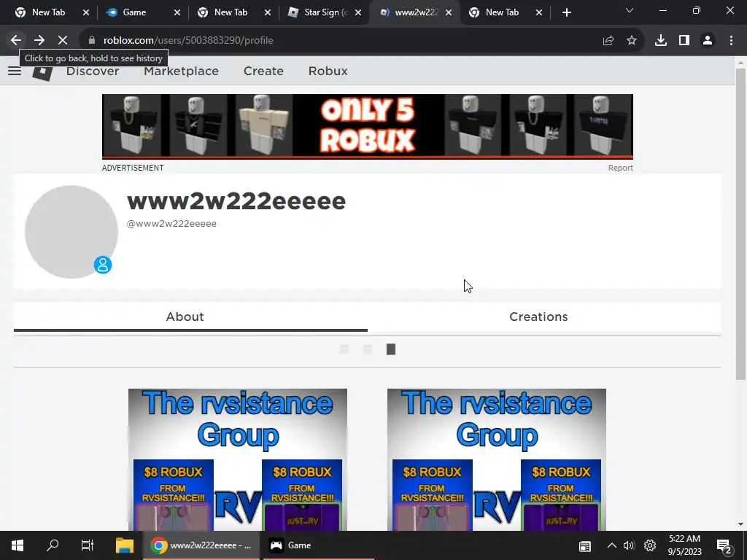Click the taskbar clock showing 5:22 AM
This screenshot has height=560, width=747.
tap(684, 545)
